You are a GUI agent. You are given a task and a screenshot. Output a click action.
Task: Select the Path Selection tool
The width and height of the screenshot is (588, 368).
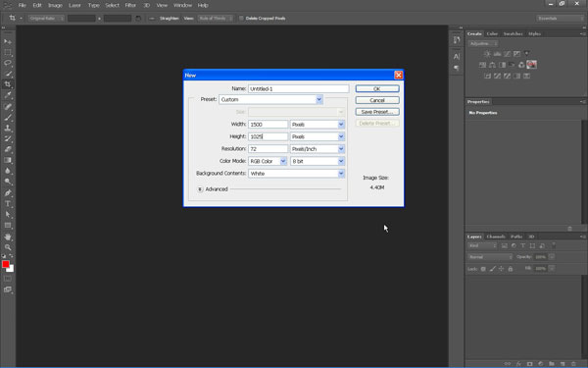(8, 214)
